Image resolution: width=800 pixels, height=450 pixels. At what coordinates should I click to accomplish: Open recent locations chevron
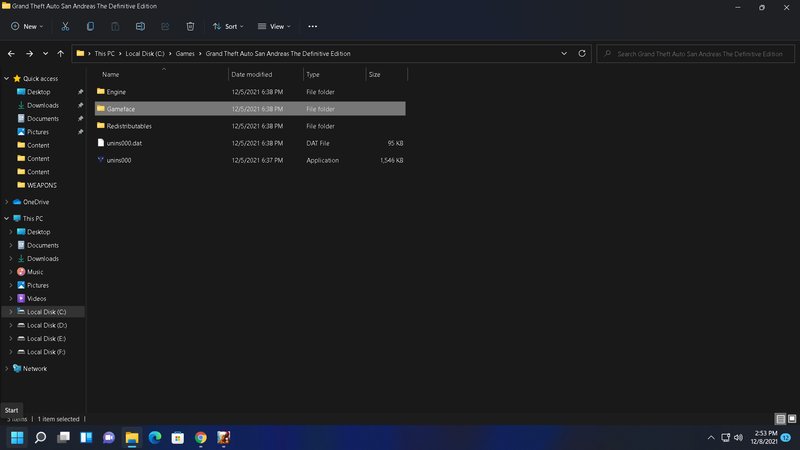[45, 54]
